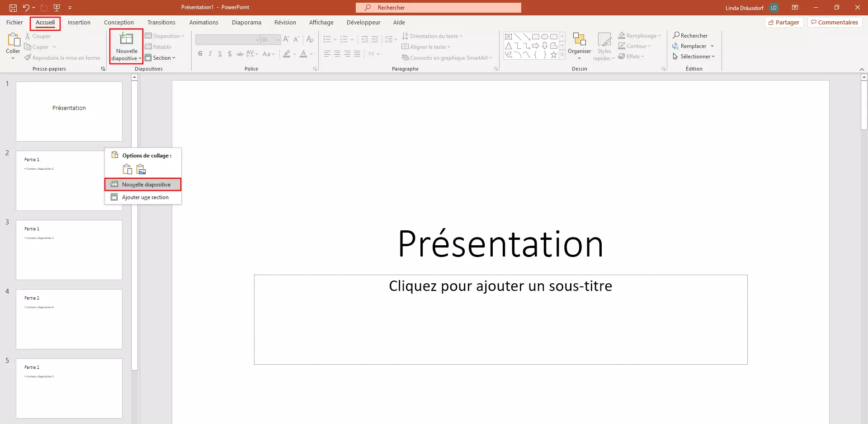Toggle italic I formatting

(210, 54)
